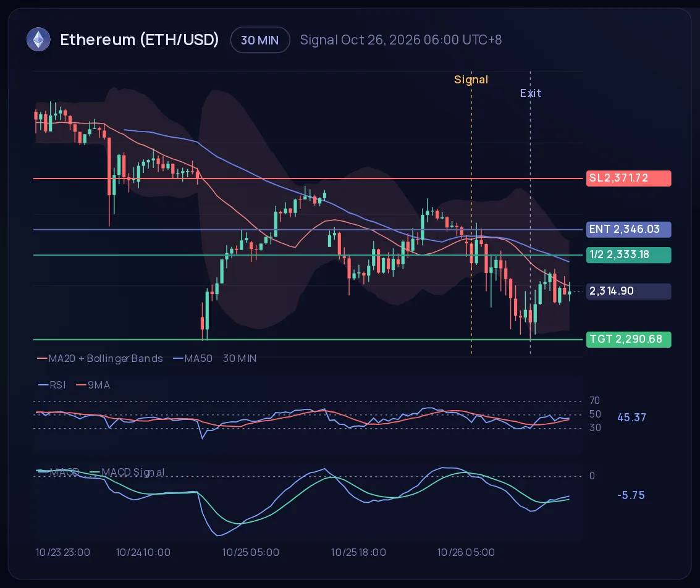
Task: Click the 1/2 2,333.18 level label
Action: [628, 254]
